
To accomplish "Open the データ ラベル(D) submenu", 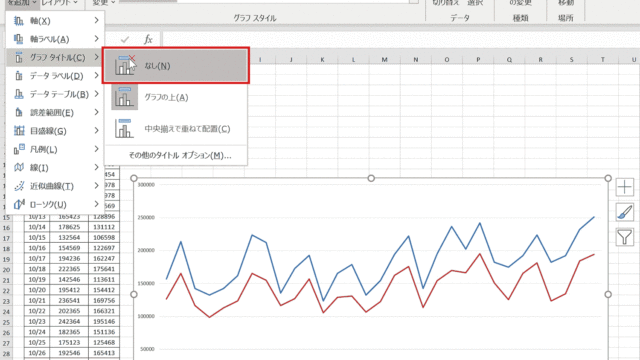I will (55, 76).
